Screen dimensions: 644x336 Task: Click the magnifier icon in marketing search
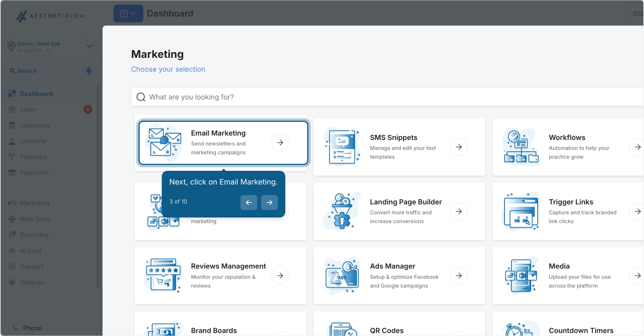(x=141, y=97)
